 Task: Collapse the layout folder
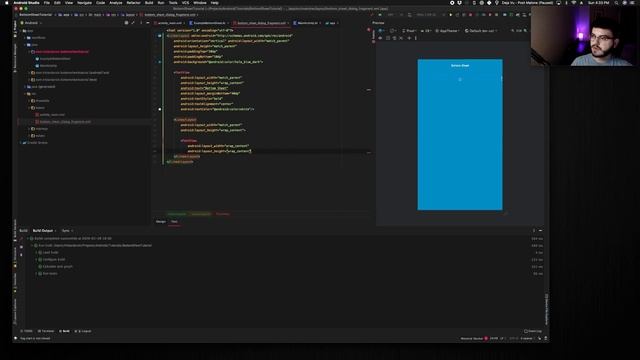point(29,108)
